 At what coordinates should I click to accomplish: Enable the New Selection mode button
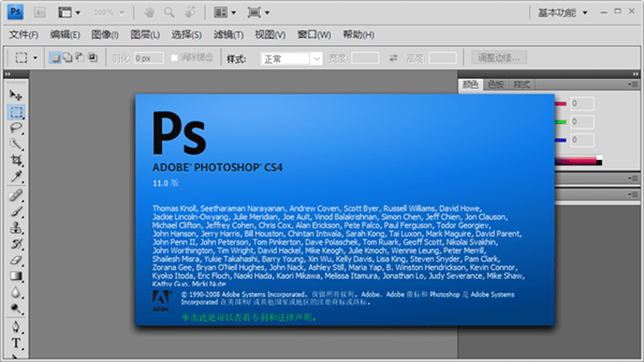[x=56, y=58]
